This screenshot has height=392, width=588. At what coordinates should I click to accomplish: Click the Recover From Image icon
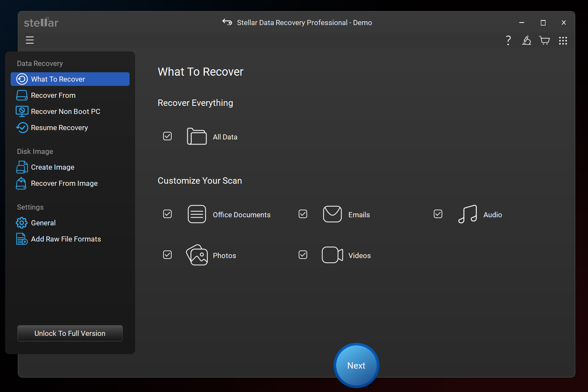click(x=21, y=183)
